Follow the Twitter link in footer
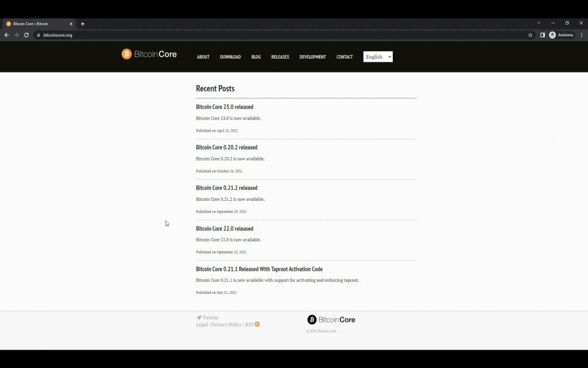Screen dimensions: 588x368 [x=210, y=317]
